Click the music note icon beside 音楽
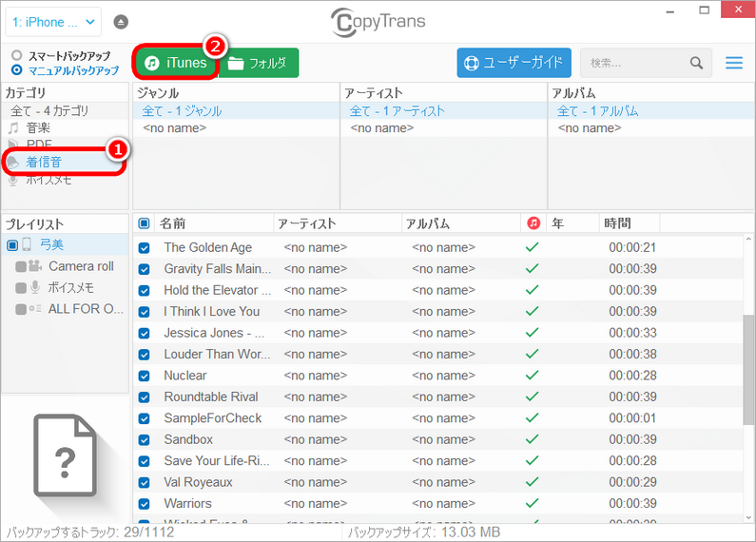The image size is (756, 542). tap(13, 127)
